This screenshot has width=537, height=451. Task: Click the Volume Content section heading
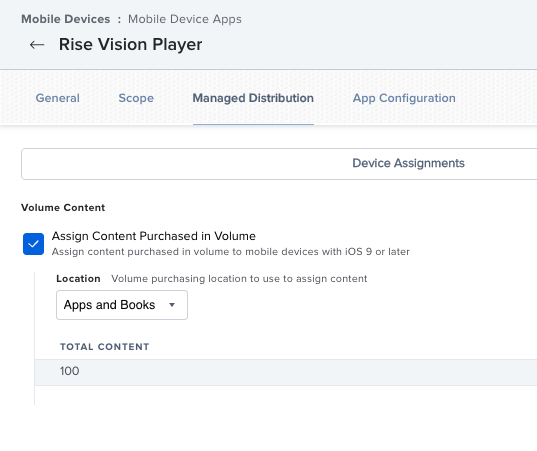point(63,208)
